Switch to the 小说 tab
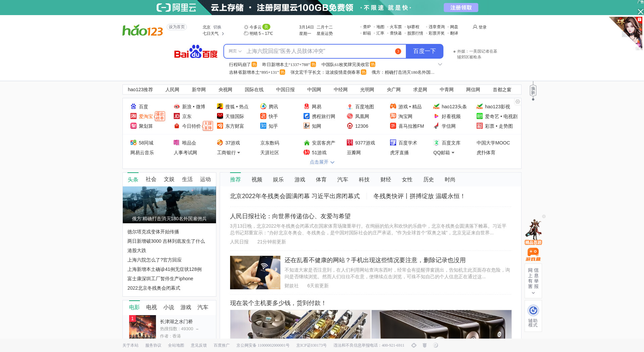Screen dimensions: 644x352 click(169, 307)
